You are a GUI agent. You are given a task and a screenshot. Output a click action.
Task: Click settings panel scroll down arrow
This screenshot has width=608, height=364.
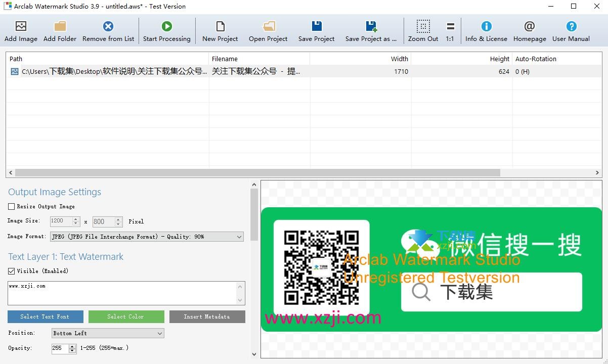click(x=254, y=354)
